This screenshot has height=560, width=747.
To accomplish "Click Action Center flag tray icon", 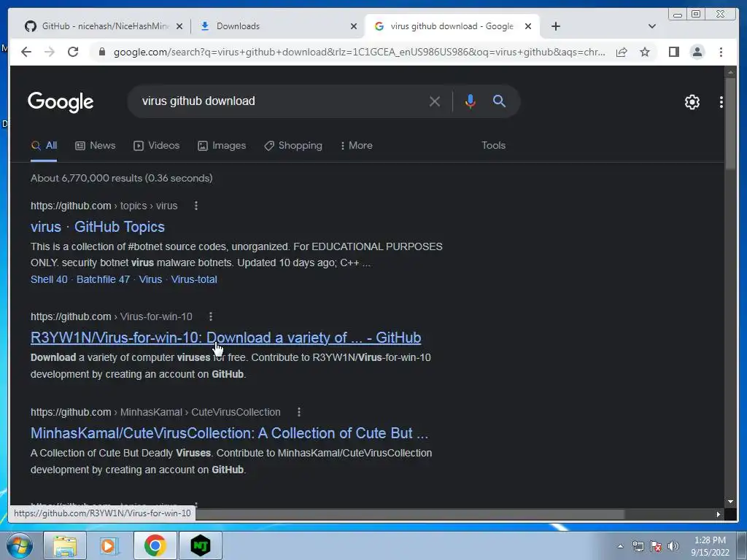I will click(656, 546).
